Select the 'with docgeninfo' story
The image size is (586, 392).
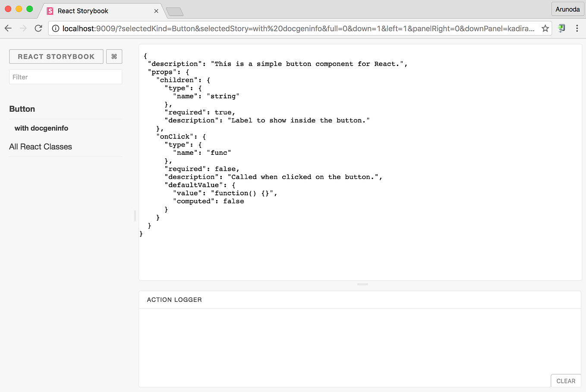tap(41, 128)
